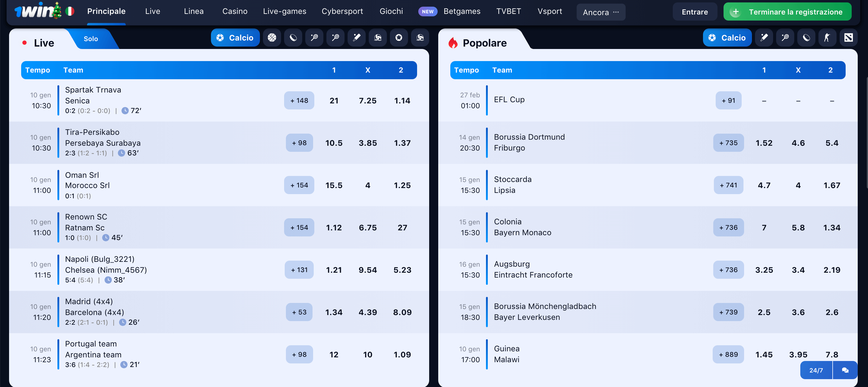Click the 1win logo
Image resolution: width=868 pixels, height=387 pixels.
point(38,11)
